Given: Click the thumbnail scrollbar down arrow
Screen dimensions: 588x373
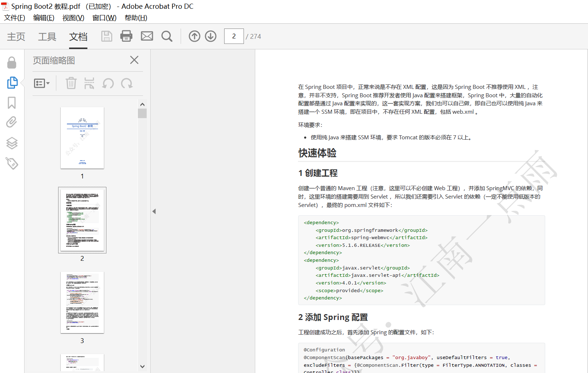Looking at the screenshot, I should tap(142, 366).
